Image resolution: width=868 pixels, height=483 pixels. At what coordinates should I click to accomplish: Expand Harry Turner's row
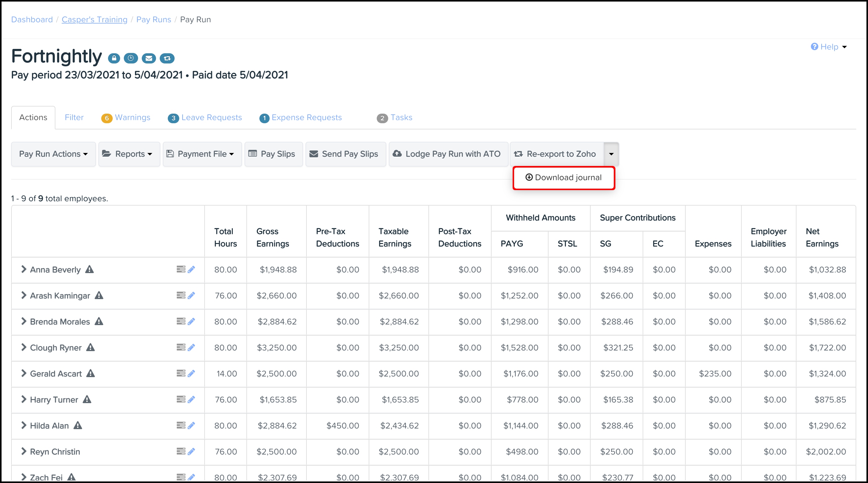24,399
